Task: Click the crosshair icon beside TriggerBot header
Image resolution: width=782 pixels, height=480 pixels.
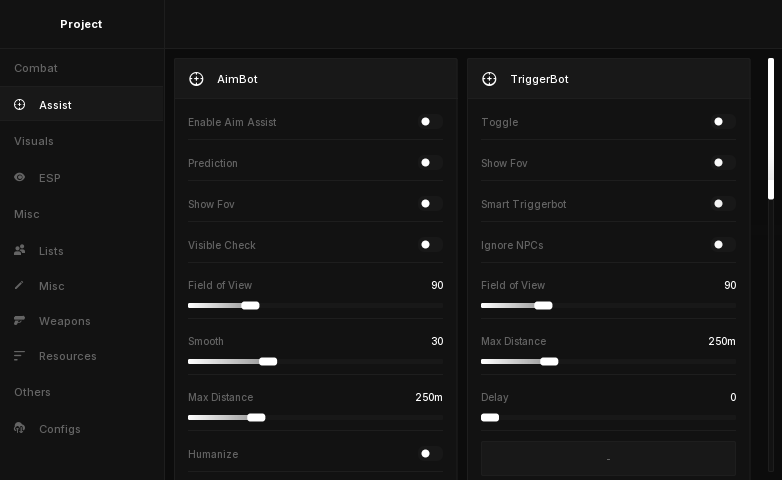Action: coord(489,79)
